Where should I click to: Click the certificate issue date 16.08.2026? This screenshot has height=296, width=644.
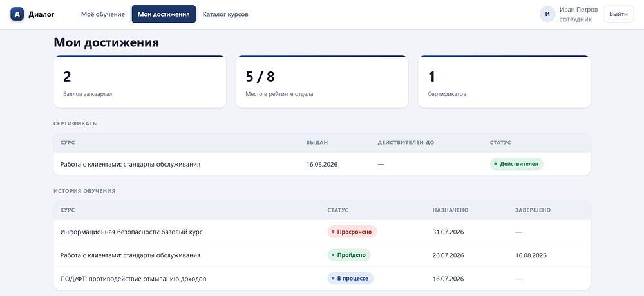point(321,164)
